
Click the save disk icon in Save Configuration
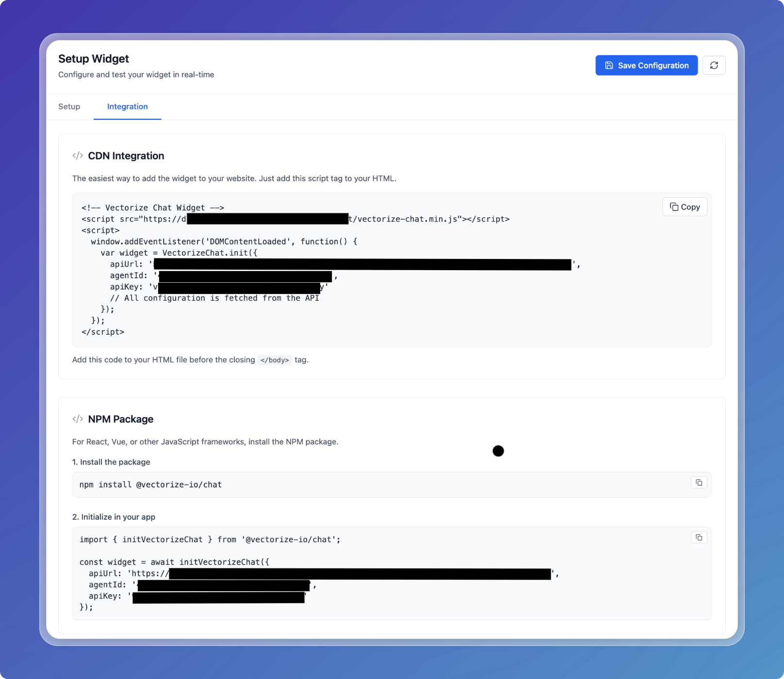[609, 65]
